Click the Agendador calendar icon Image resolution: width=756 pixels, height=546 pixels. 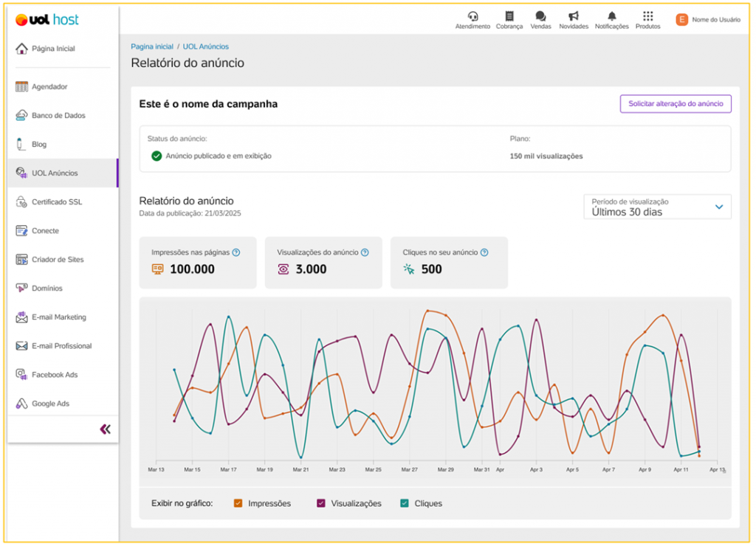point(21,87)
